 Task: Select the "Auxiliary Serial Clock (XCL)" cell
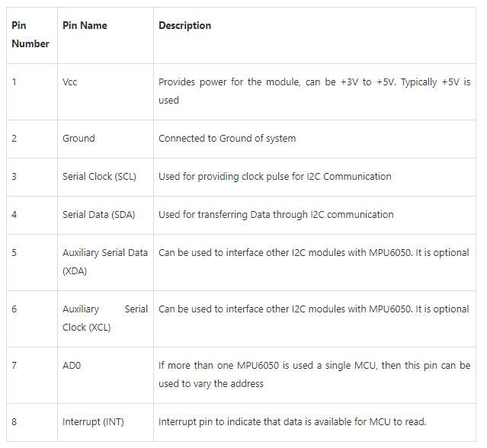point(105,318)
